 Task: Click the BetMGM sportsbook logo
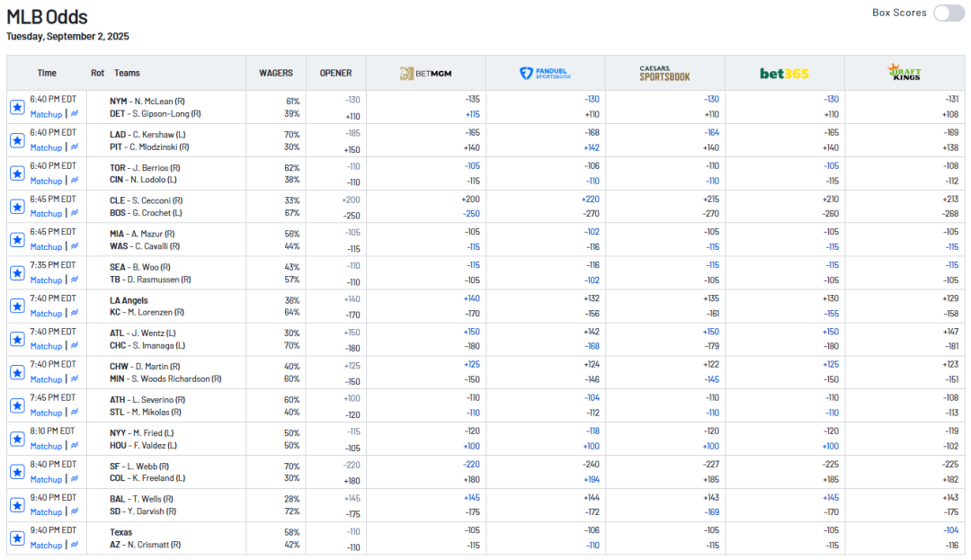pos(425,74)
